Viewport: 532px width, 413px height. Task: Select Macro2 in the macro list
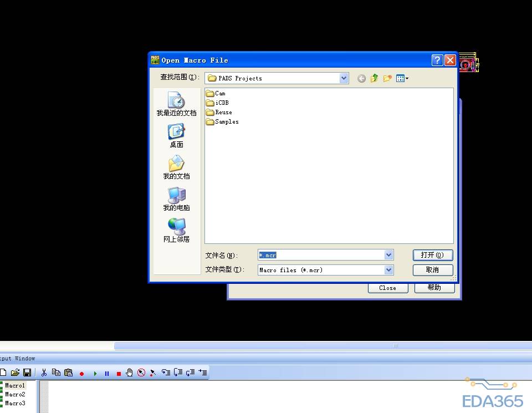[x=15, y=394]
